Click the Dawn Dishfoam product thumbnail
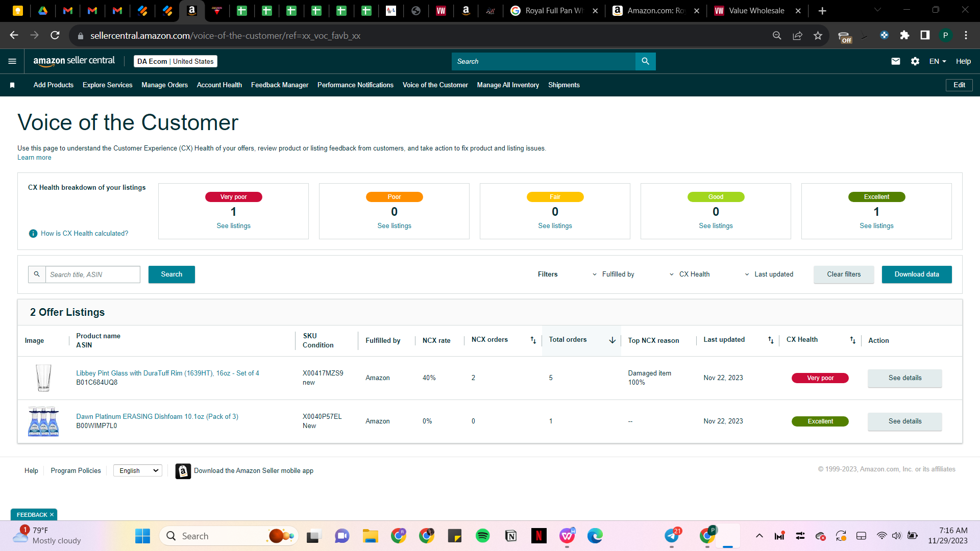Image resolution: width=980 pixels, height=551 pixels. tap(43, 421)
